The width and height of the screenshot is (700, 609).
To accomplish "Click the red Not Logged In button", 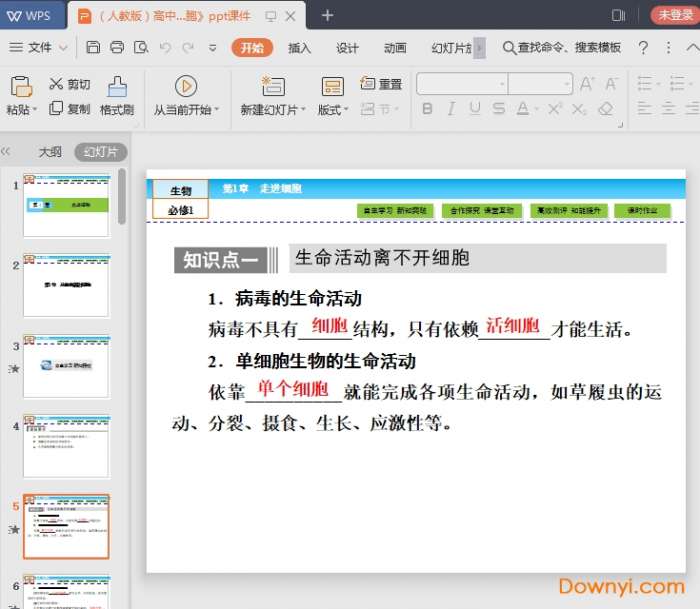I will (x=676, y=15).
